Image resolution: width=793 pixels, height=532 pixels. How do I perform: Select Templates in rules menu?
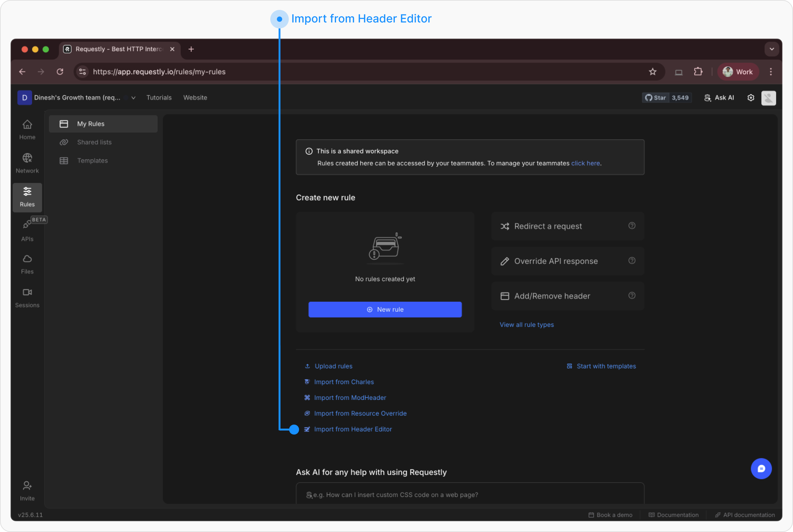[92, 161]
